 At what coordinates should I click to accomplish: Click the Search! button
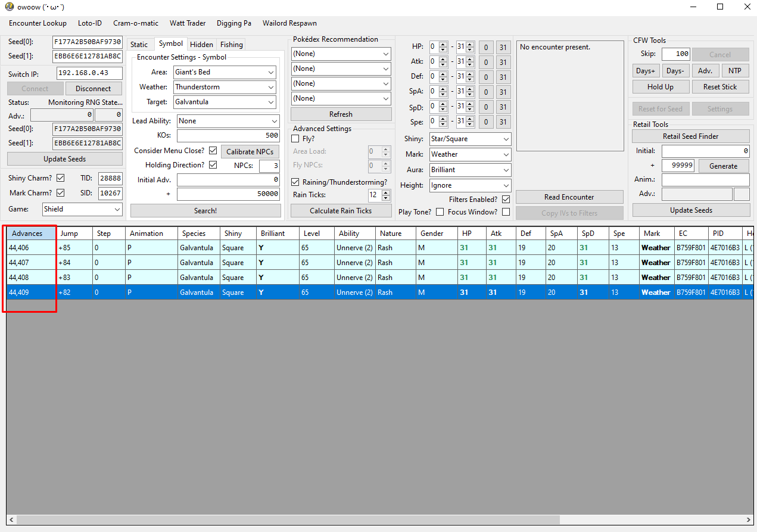[205, 211]
